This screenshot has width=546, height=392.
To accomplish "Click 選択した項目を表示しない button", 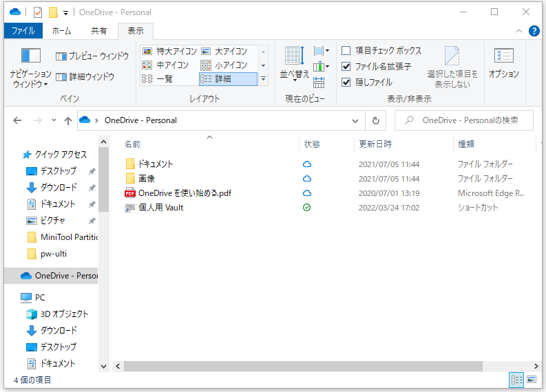I will tap(452, 67).
